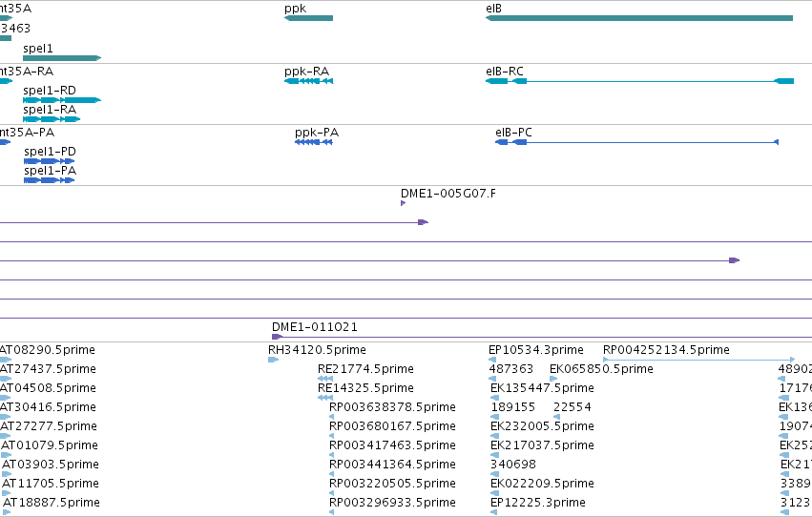Click the EK065850.5prime EST arrow
This screenshot has width=812, height=517.
click(553, 379)
